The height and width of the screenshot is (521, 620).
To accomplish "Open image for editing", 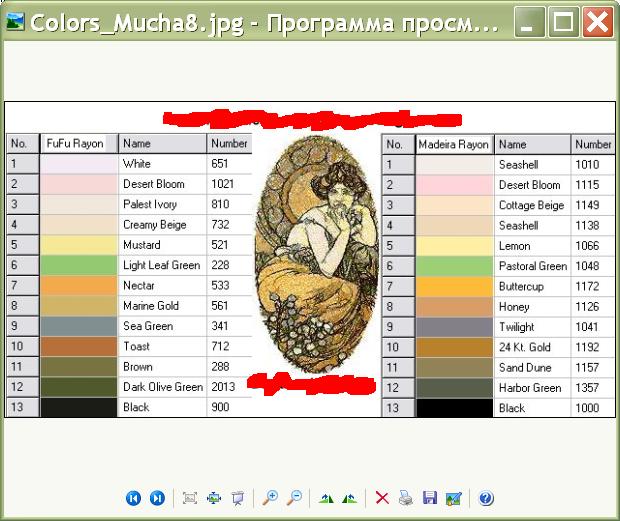I will [454, 498].
